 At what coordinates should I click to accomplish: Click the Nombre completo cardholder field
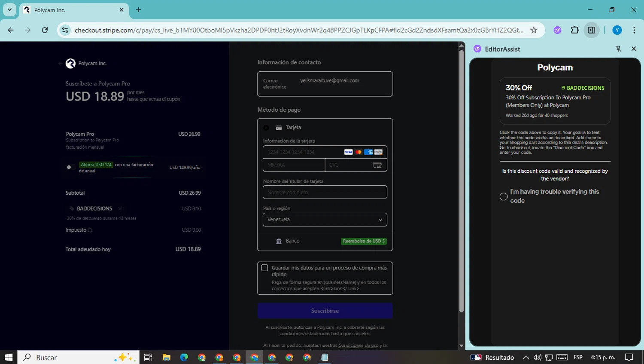(x=325, y=192)
